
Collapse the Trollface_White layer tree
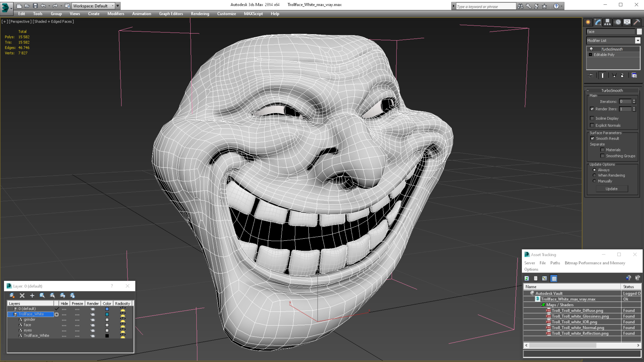pyautogui.click(x=10, y=314)
